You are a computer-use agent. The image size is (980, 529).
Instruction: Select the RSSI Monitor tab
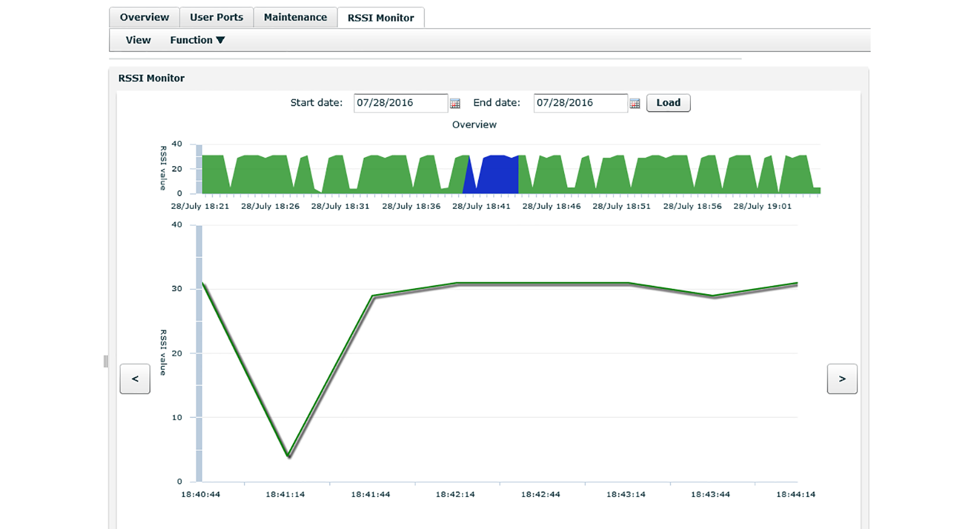coord(381,18)
